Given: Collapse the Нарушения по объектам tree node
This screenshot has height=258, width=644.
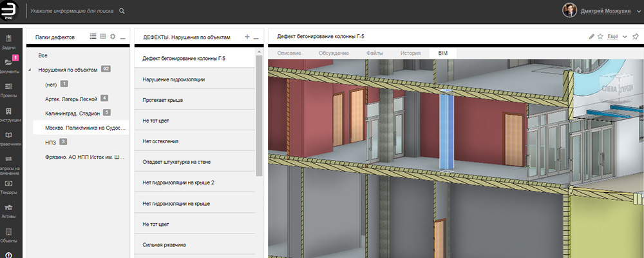Looking at the screenshot, I should tap(29, 69).
